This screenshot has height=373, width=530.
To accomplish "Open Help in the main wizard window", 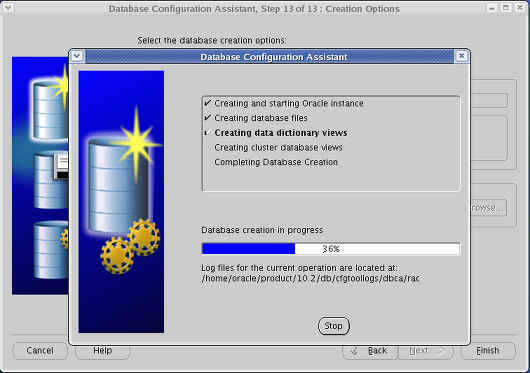I will pos(102,351).
